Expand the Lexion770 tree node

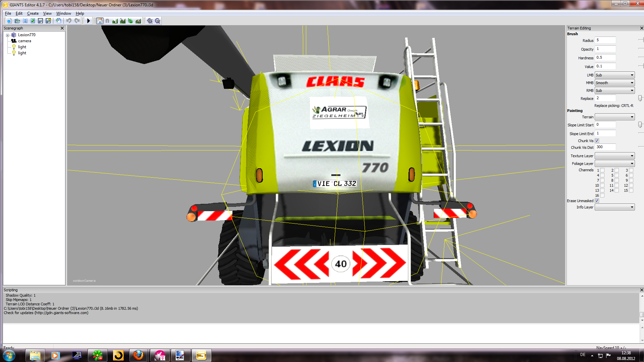coord(7,35)
